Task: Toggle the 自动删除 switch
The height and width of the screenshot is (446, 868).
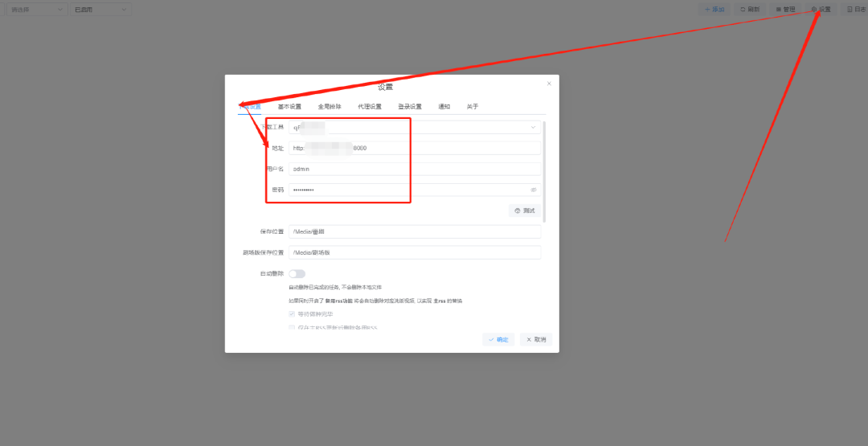Action: (297, 274)
